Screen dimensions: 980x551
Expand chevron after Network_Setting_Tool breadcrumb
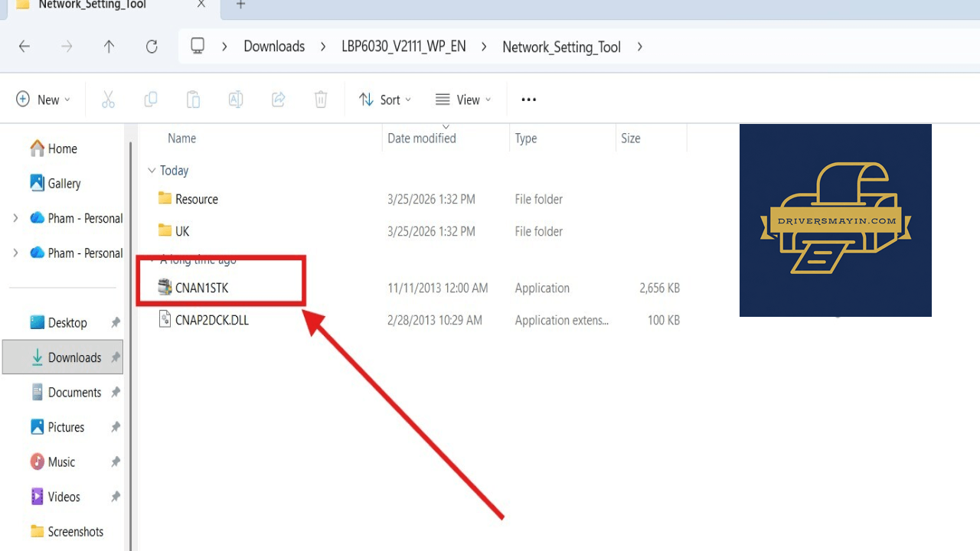tap(639, 47)
